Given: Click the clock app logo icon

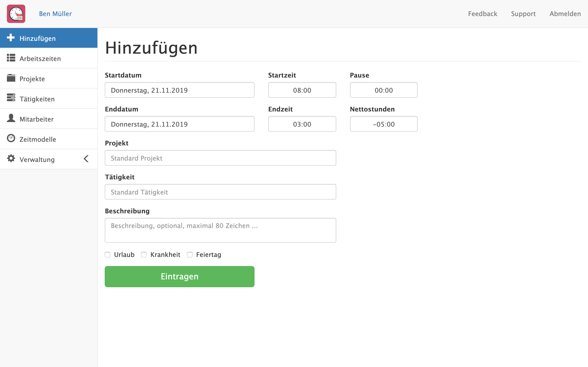Looking at the screenshot, I should click(x=16, y=14).
